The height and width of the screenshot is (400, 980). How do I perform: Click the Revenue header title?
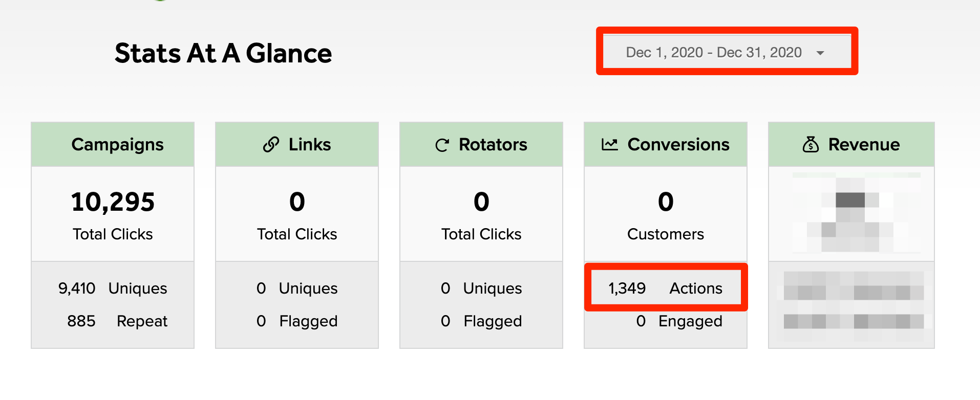point(864,145)
